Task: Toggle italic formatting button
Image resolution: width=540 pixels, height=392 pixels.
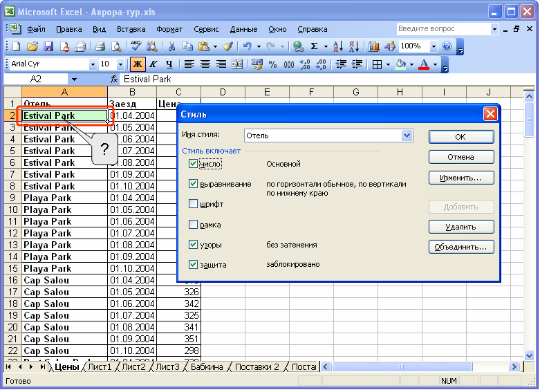Action: (x=153, y=64)
